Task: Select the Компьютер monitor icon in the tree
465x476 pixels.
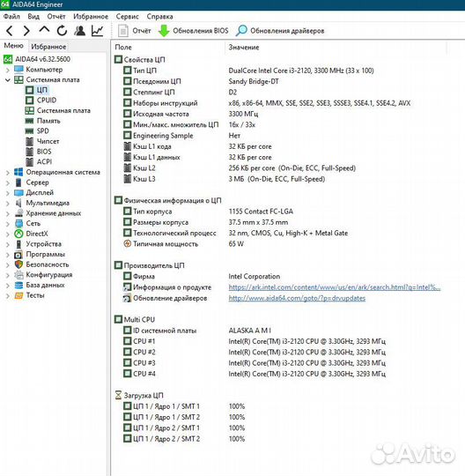Action: point(18,70)
